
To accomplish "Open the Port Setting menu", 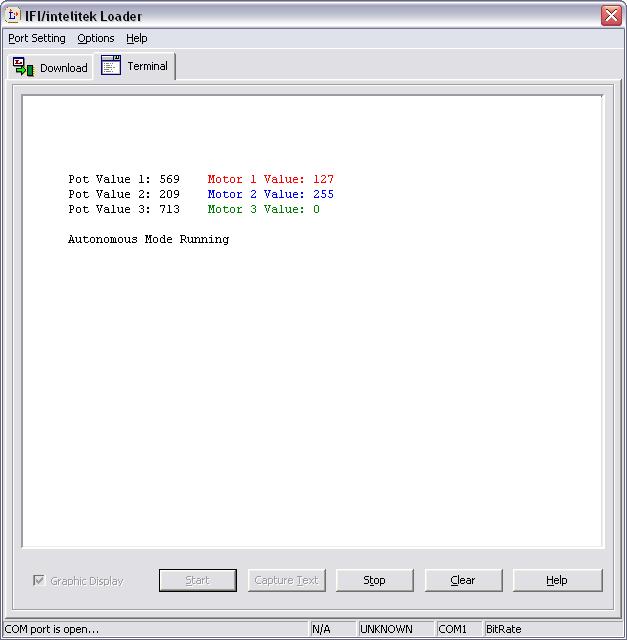I will pos(37,38).
